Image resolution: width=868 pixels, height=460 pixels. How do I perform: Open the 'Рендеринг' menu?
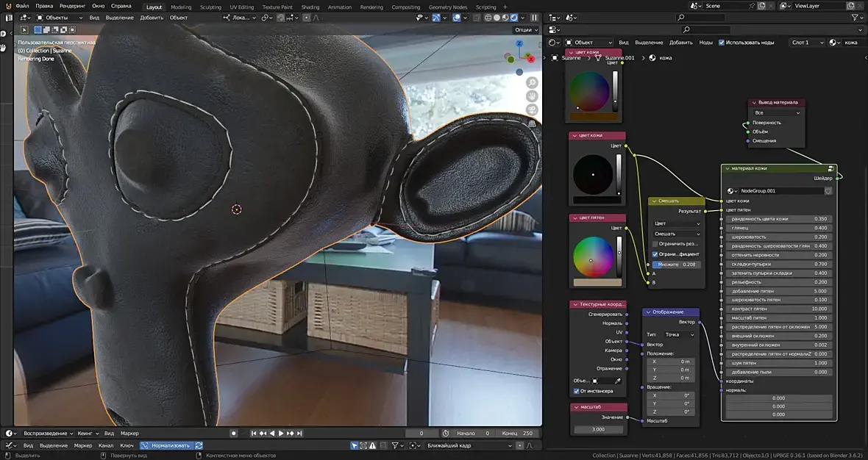(73, 6)
